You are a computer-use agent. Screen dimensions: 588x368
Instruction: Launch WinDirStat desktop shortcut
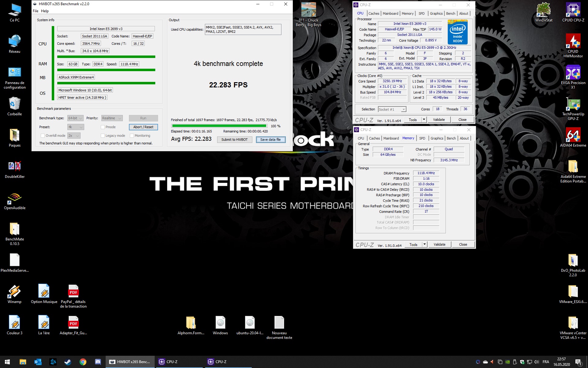pyautogui.click(x=544, y=13)
